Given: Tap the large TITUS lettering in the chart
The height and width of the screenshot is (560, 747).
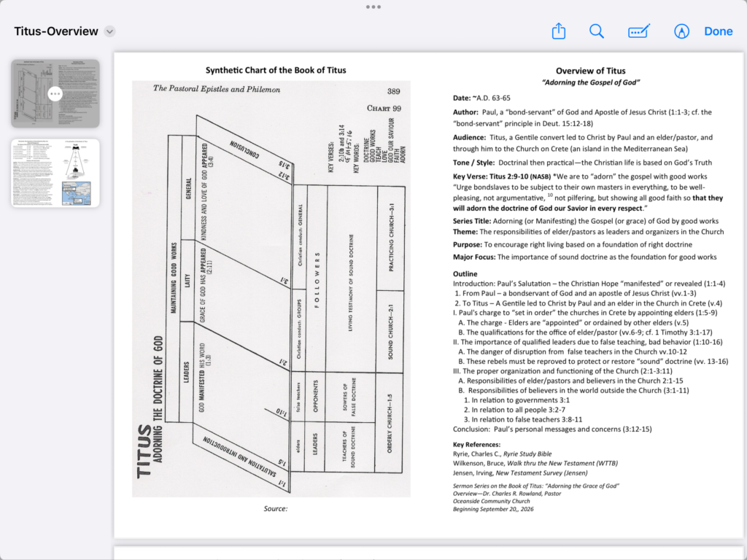Looking at the screenshot, I should pyautogui.click(x=144, y=451).
